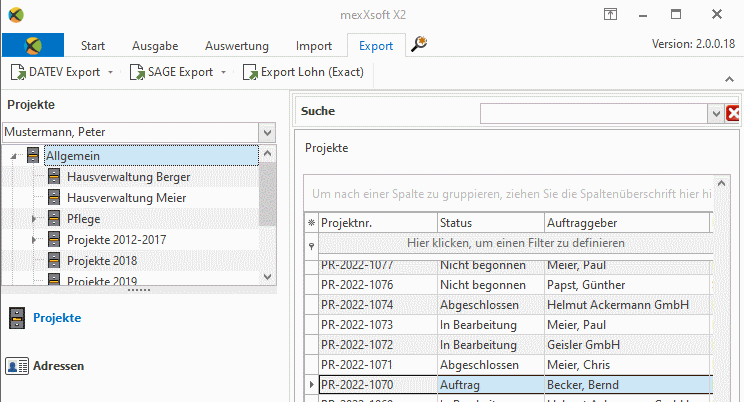This screenshot has height=402, width=744.
Task: Click the Becker, Bernd cell
Action: pos(628,384)
